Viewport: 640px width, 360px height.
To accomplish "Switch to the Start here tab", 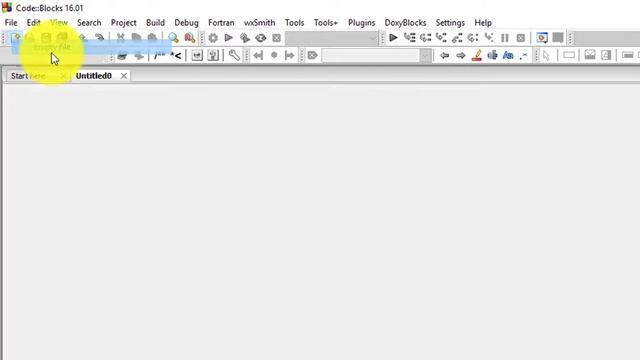I will pyautogui.click(x=28, y=76).
